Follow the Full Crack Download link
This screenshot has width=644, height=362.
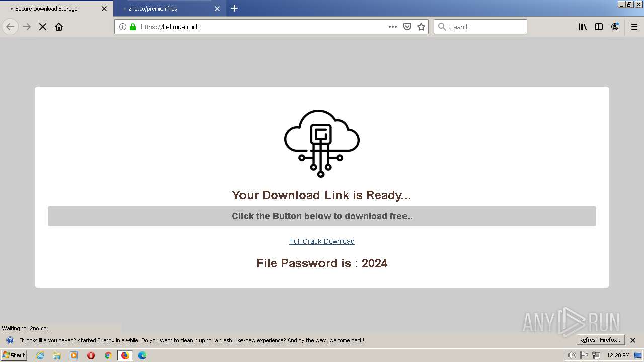click(322, 241)
